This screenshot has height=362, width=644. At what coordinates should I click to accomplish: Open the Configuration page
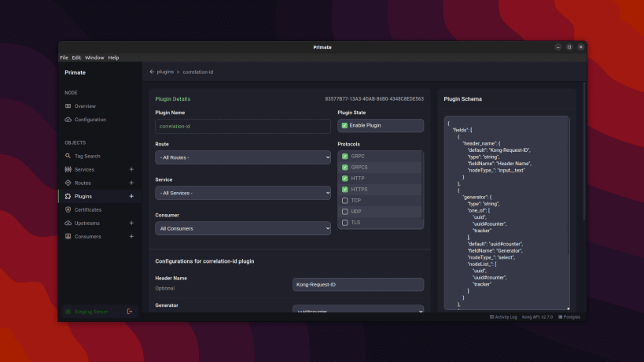click(x=90, y=120)
